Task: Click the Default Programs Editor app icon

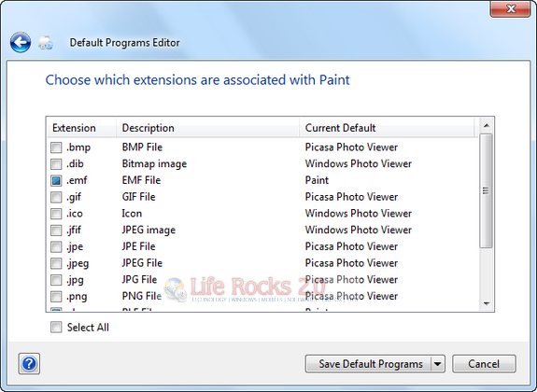Action: [46, 43]
